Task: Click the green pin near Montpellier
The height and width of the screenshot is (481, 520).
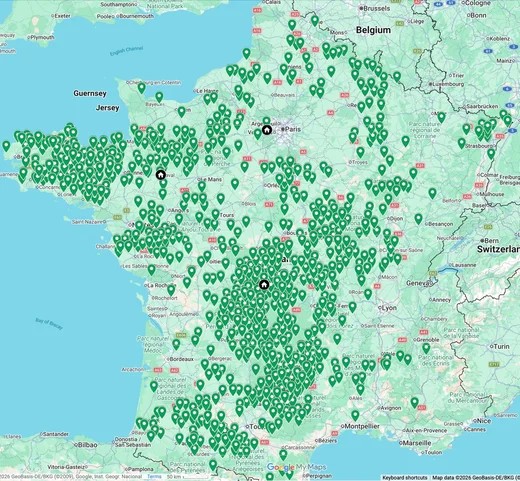Action: [x=355, y=416]
